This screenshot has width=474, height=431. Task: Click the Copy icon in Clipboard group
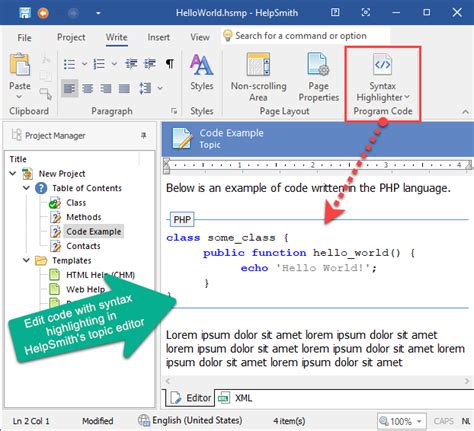click(x=46, y=76)
